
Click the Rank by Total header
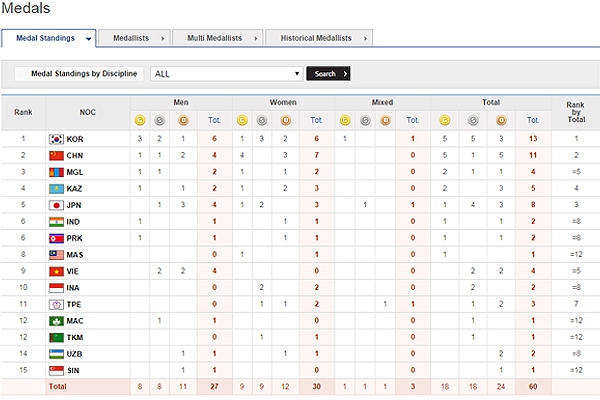[576, 112]
